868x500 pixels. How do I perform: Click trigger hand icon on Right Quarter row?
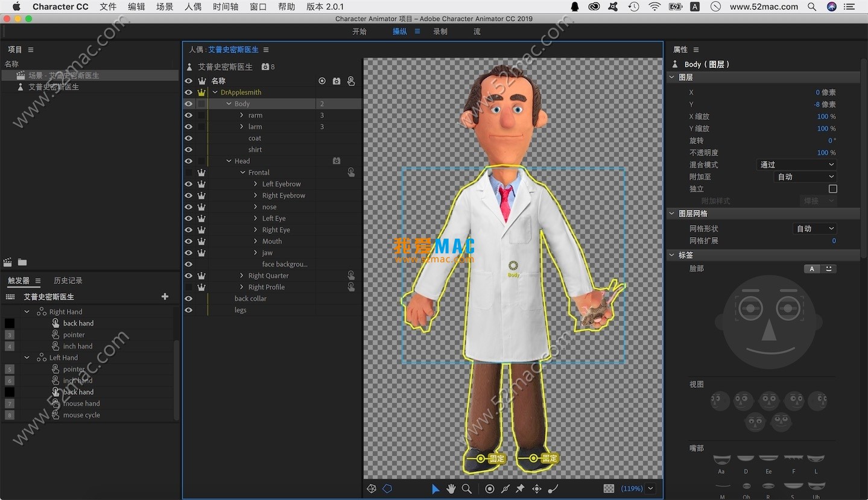pos(351,276)
